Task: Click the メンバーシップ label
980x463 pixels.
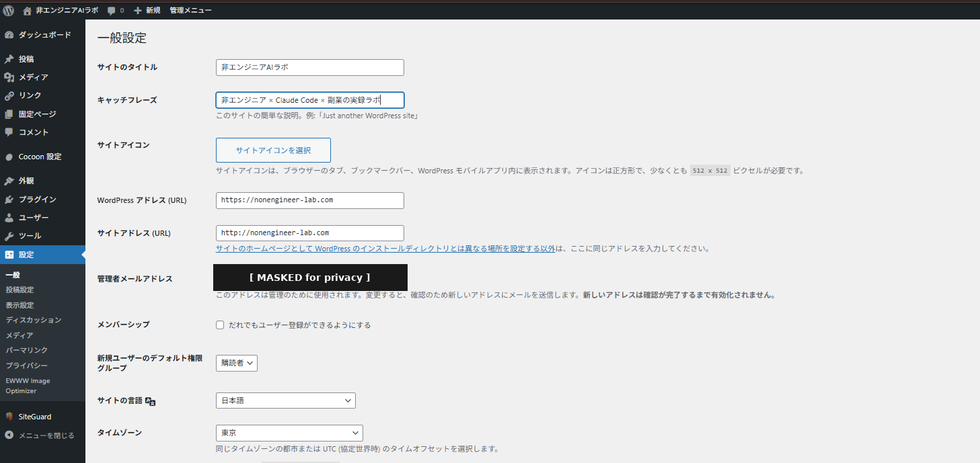Action: click(124, 325)
